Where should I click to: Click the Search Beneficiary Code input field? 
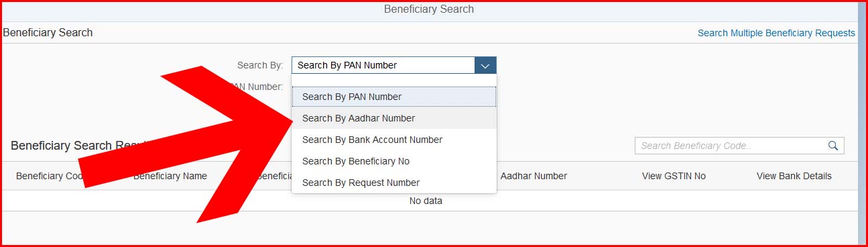coord(730,146)
